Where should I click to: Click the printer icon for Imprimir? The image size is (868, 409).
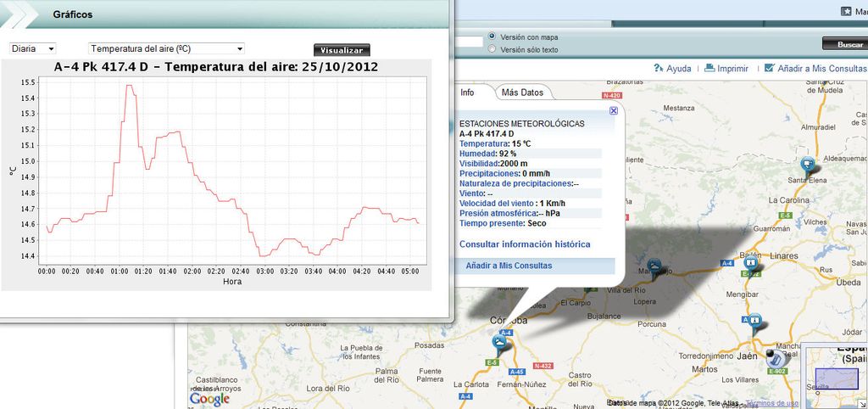(x=709, y=68)
